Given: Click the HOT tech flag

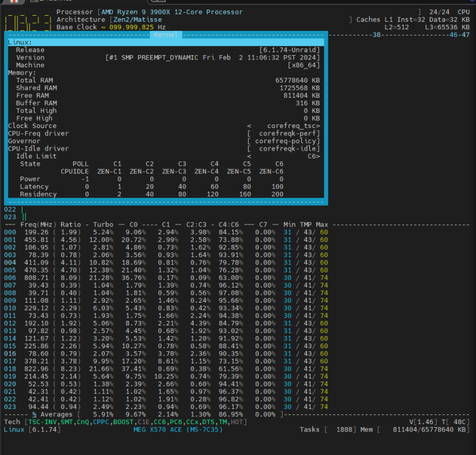Looking at the screenshot, I should (x=236, y=422).
